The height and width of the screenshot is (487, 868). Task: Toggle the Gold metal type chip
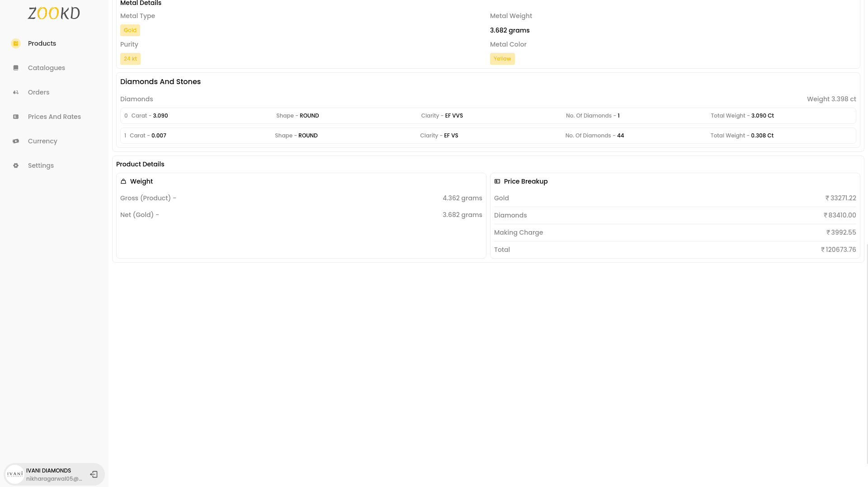[x=130, y=30]
